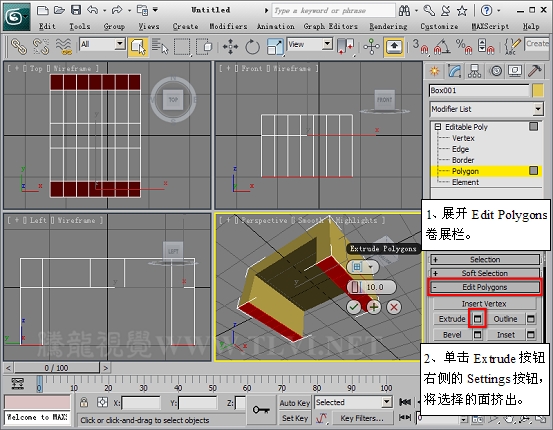The image size is (553, 430).
Task: Open the Modifiers menu
Action: tap(228, 26)
